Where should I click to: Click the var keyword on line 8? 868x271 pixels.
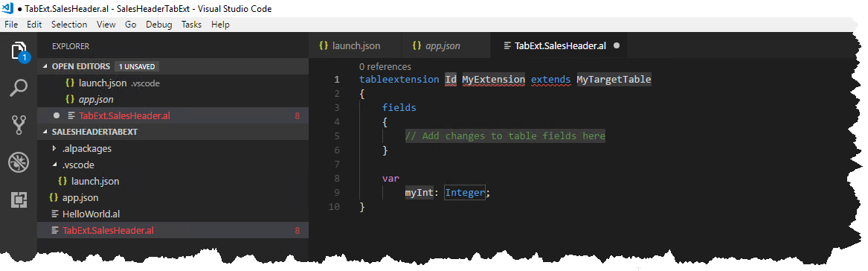click(390, 179)
